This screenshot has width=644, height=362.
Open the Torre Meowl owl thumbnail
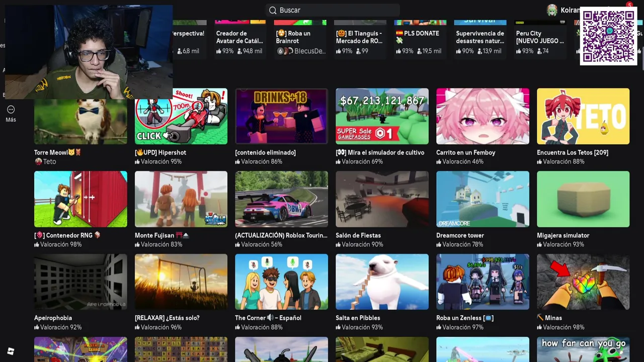coord(80,121)
